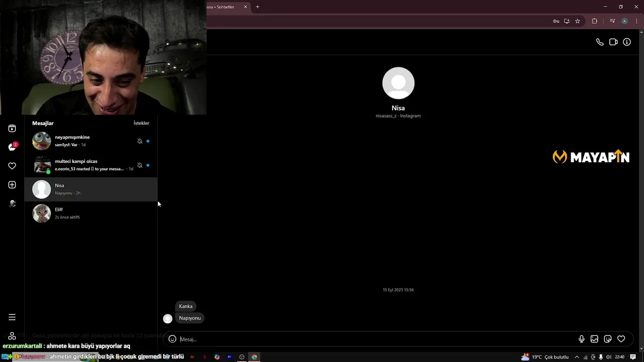The height and width of the screenshot is (362, 644).
Task: Attach a photo using the image icon
Action: coord(594,339)
